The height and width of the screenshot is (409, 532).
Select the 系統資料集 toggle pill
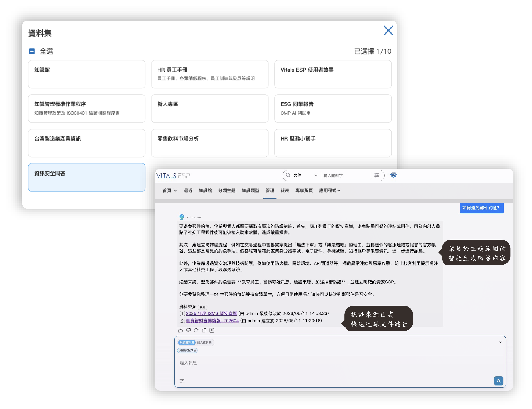click(187, 342)
